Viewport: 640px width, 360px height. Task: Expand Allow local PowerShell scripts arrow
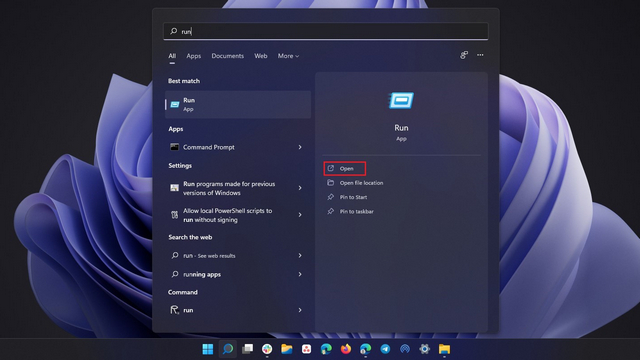coord(300,215)
